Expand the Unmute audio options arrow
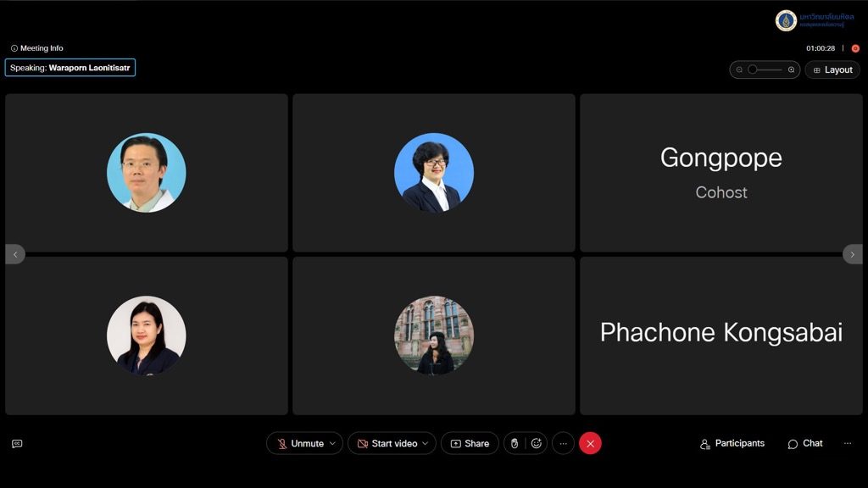 point(332,444)
